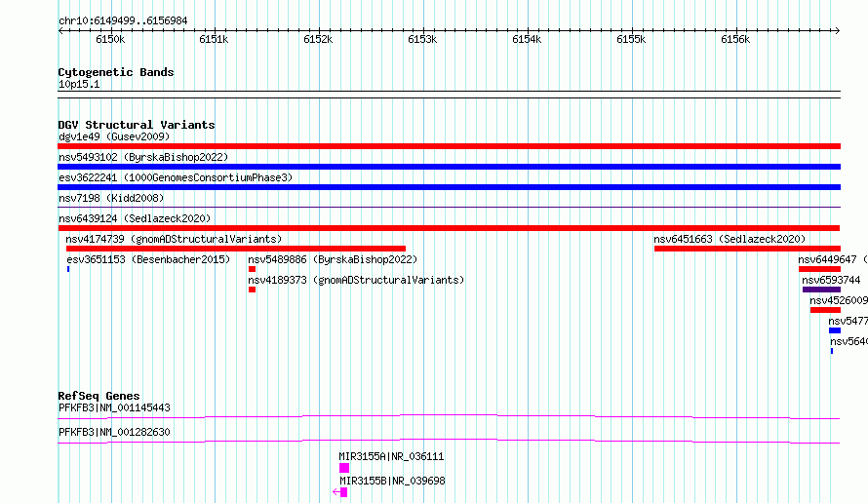Select the DGV Structural Variants track heading
The height and width of the screenshot is (503, 868).
[x=137, y=125]
